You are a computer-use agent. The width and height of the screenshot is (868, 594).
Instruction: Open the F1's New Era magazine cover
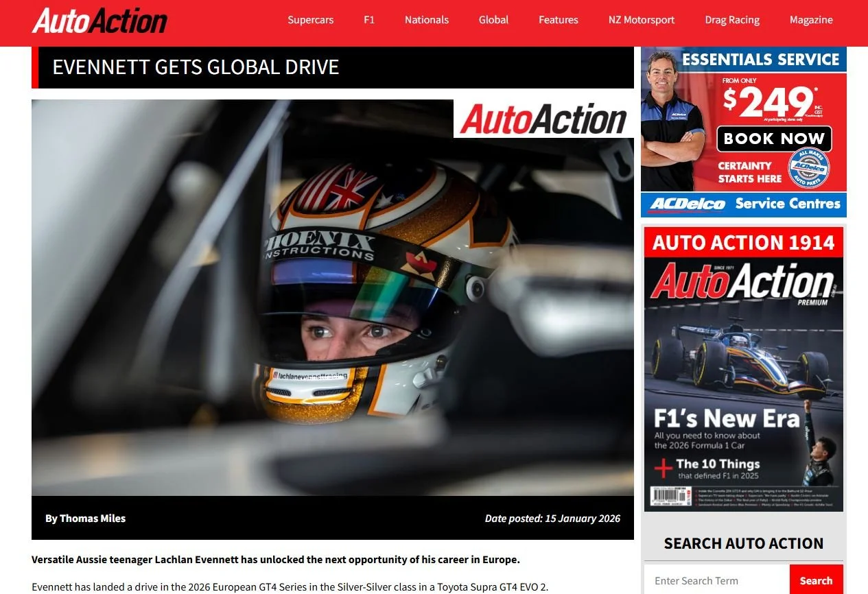(744, 385)
